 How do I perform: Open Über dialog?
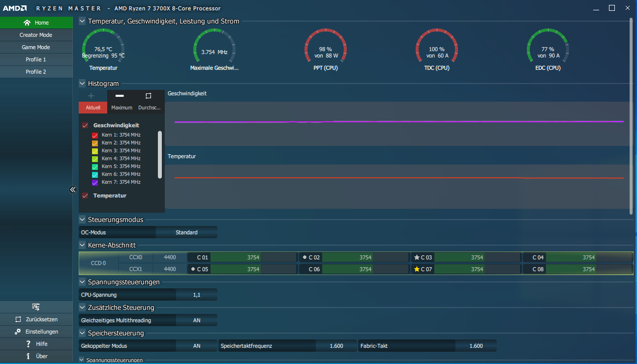coord(36,356)
